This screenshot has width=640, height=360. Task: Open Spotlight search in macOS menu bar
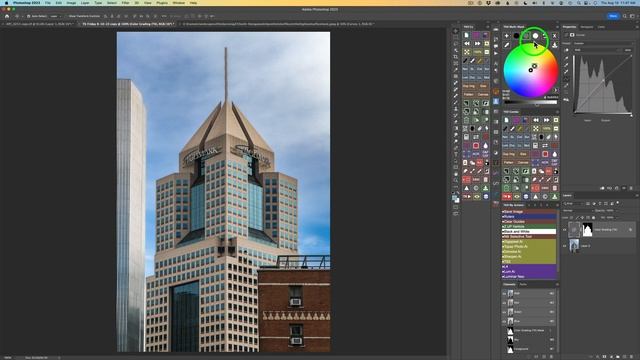point(579,3)
